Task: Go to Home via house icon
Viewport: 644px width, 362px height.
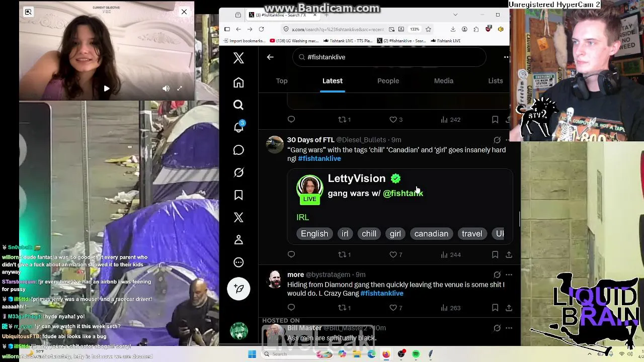Action: pyautogui.click(x=238, y=82)
